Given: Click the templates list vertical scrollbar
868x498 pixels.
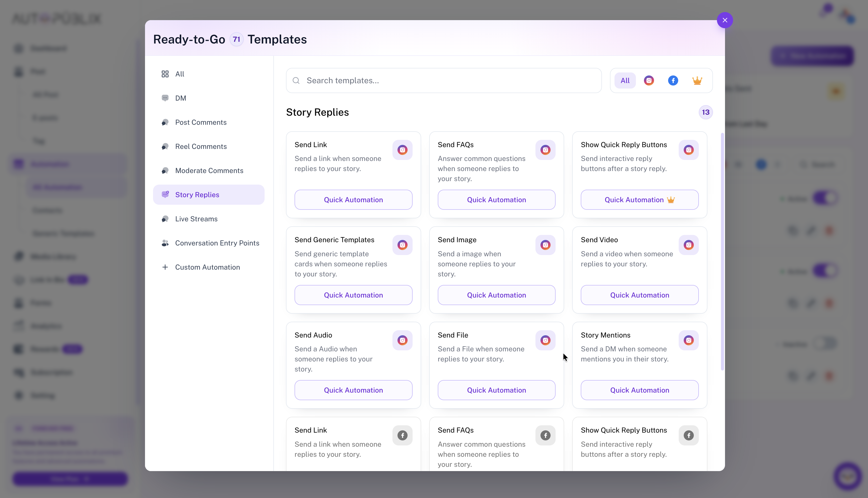Looking at the screenshot, I should pos(722,252).
